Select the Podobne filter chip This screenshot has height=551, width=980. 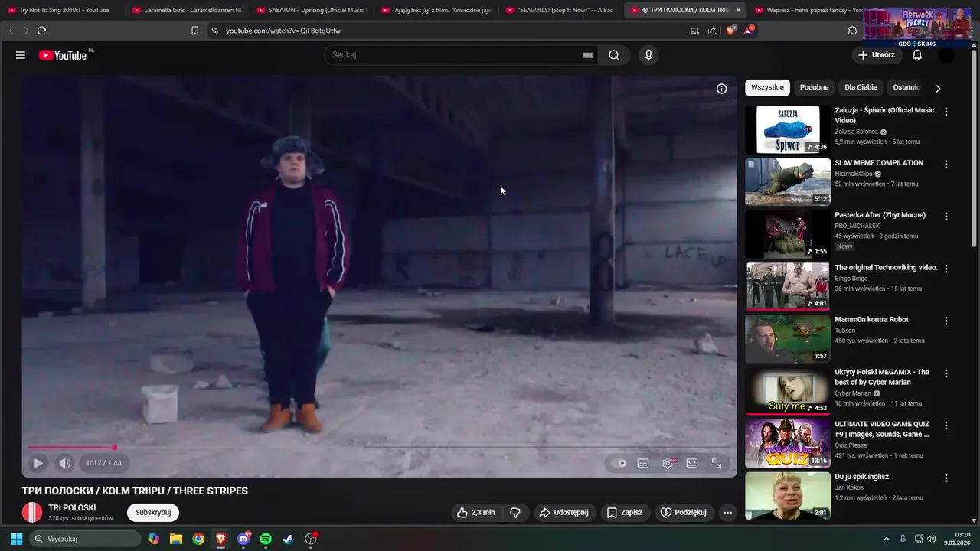coord(814,87)
